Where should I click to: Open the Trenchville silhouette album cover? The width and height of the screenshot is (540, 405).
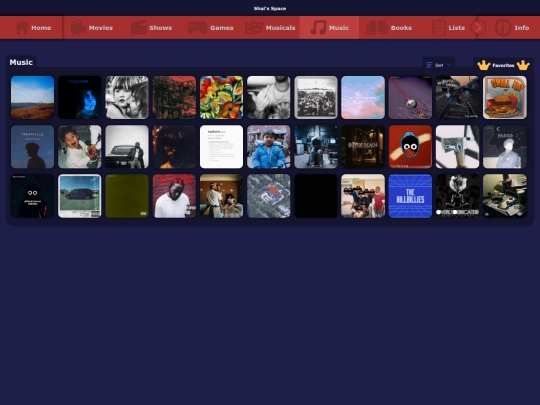(x=32, y=147)
